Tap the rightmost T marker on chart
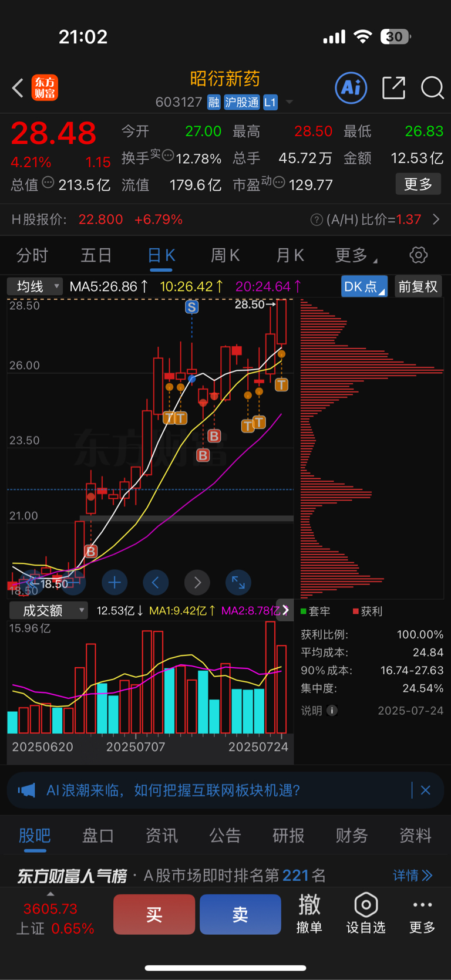The height and width of the screenshot is (980, 451). [282, 385]
